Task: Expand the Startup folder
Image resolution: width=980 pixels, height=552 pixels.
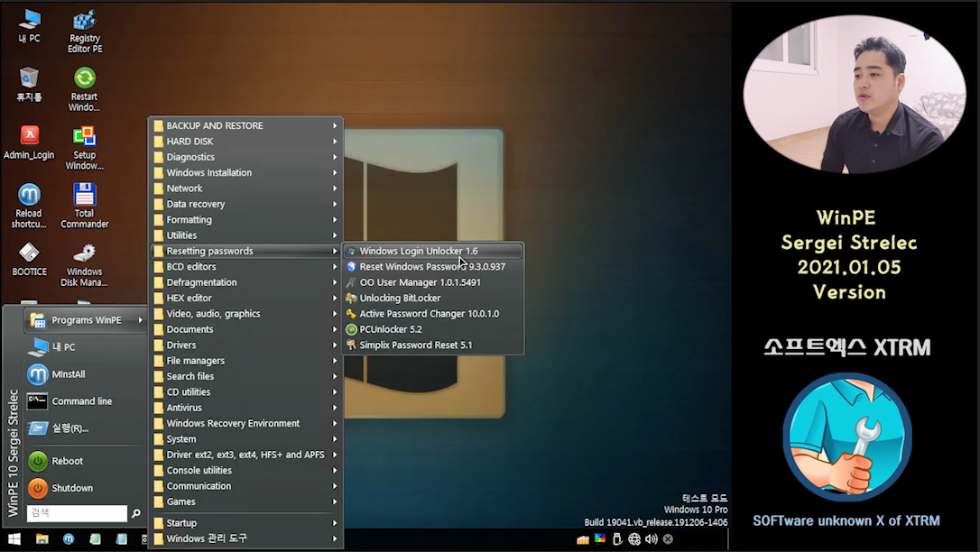Action: click(245, 522)
